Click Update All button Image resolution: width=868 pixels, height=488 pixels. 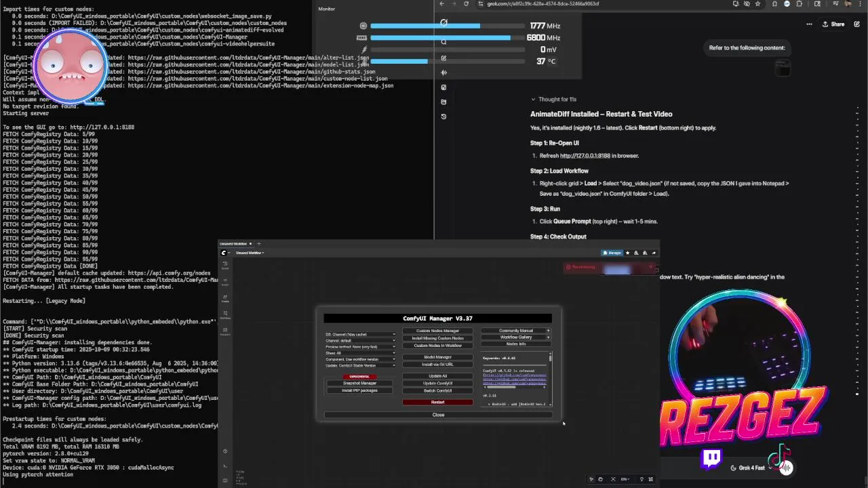tap(437, 376)
